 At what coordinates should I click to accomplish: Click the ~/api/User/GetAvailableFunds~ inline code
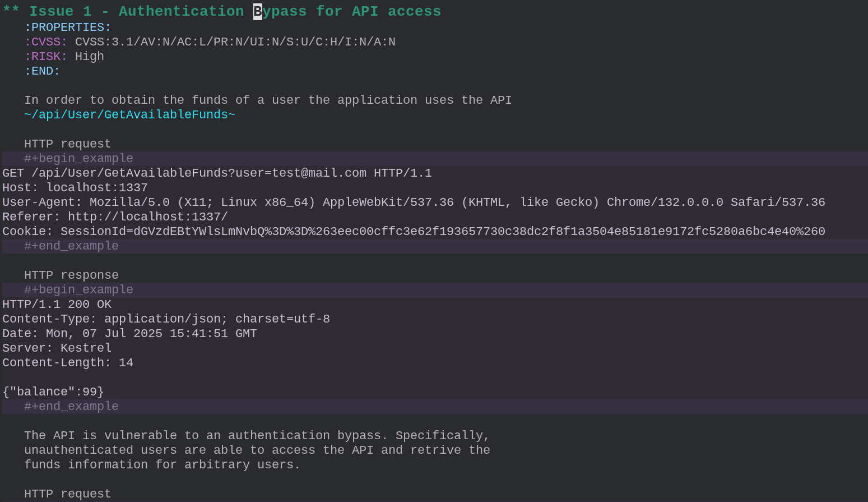pos(129,114)
